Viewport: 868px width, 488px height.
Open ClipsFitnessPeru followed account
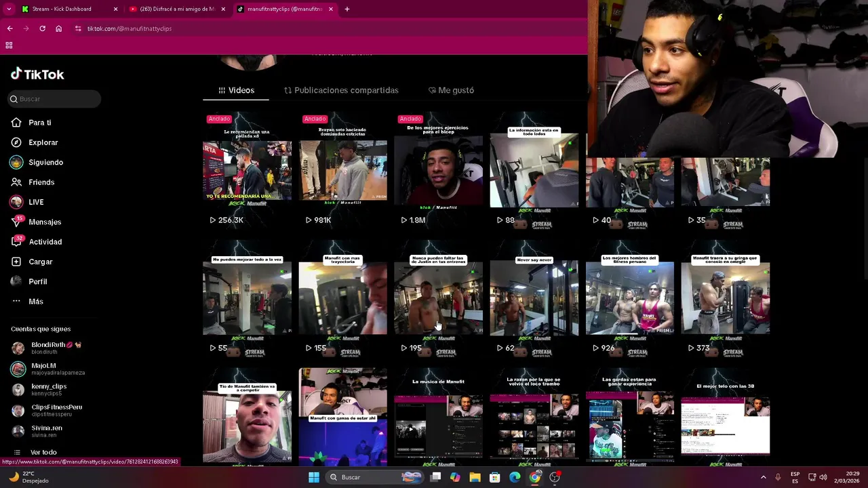pyautogui.click(x=47, y=411)
